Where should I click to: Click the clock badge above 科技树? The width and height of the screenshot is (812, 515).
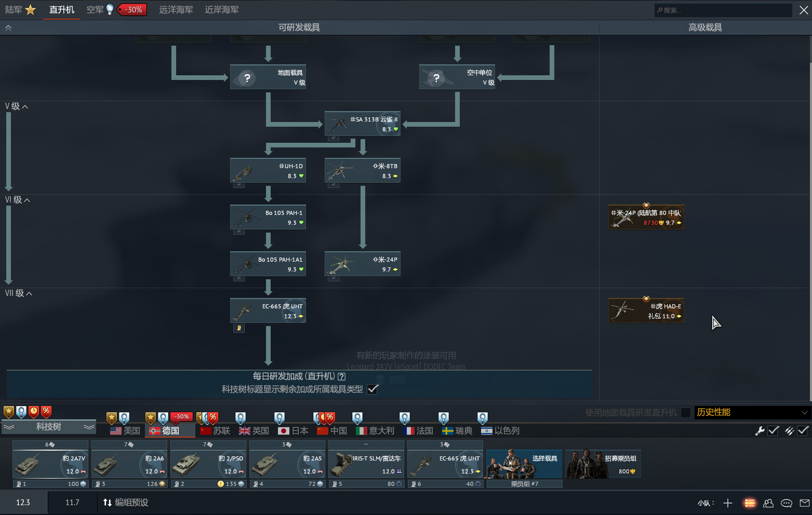(x=34, y=412)
